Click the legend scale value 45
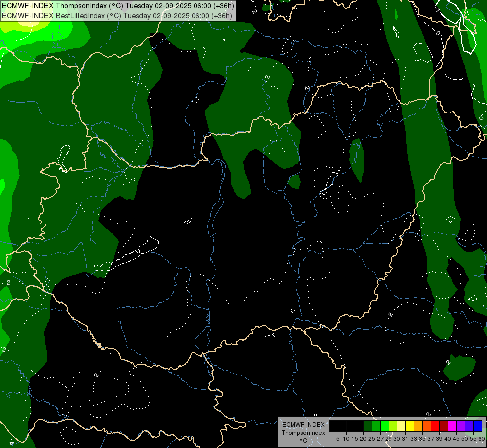Image resolution: width=487 pixels, height=448 pixels. coord(456,439)
